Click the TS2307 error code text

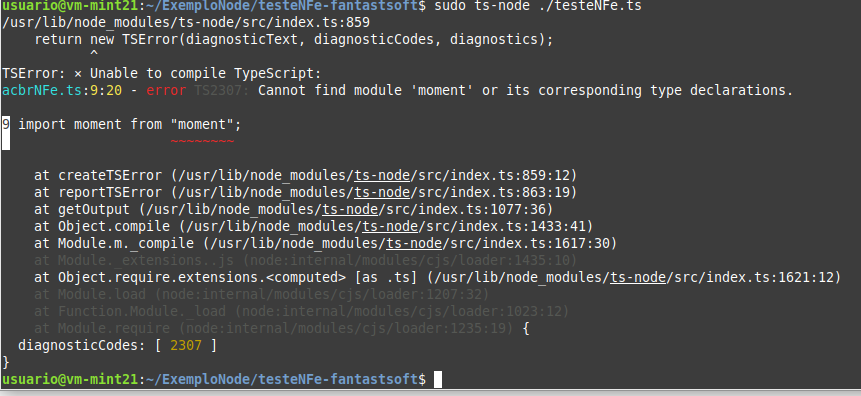pos(222,90)
